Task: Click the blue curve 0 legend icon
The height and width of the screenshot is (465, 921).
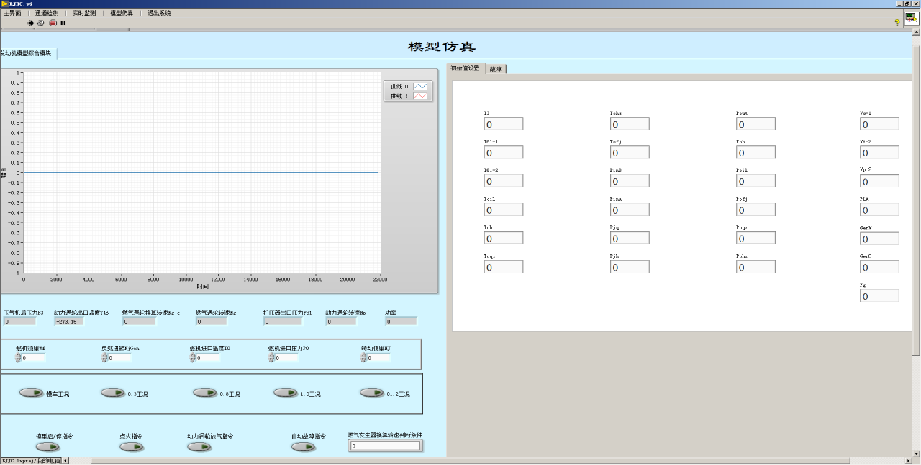Action: (421, 87)
